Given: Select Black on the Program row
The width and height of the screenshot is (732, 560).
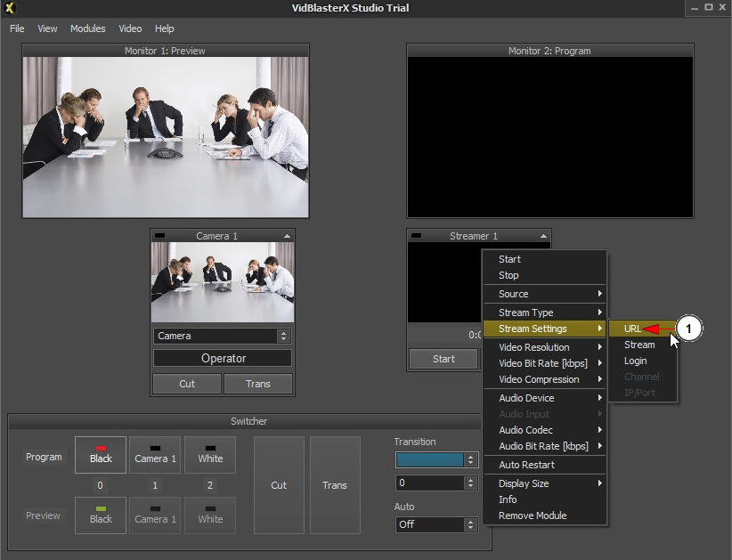Looking at the screenshot, I should pos(101,455).
